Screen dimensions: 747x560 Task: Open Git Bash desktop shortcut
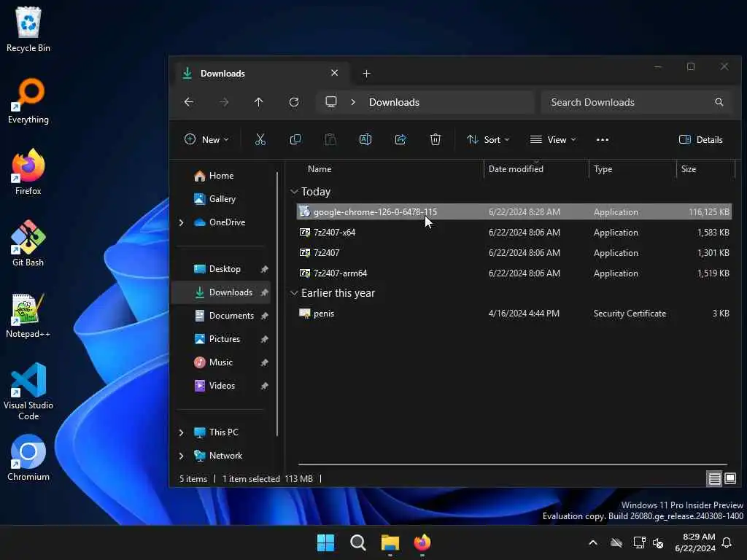(x=28, y=244)
